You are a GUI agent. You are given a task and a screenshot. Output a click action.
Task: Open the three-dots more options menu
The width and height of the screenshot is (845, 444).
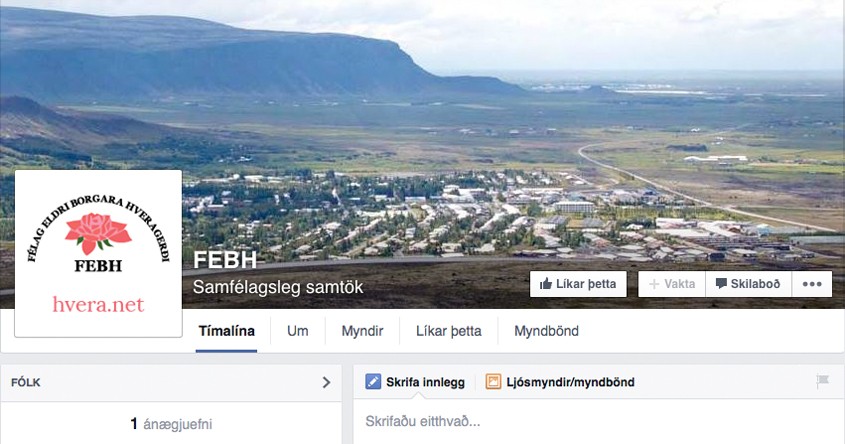(x=812, y=284)
